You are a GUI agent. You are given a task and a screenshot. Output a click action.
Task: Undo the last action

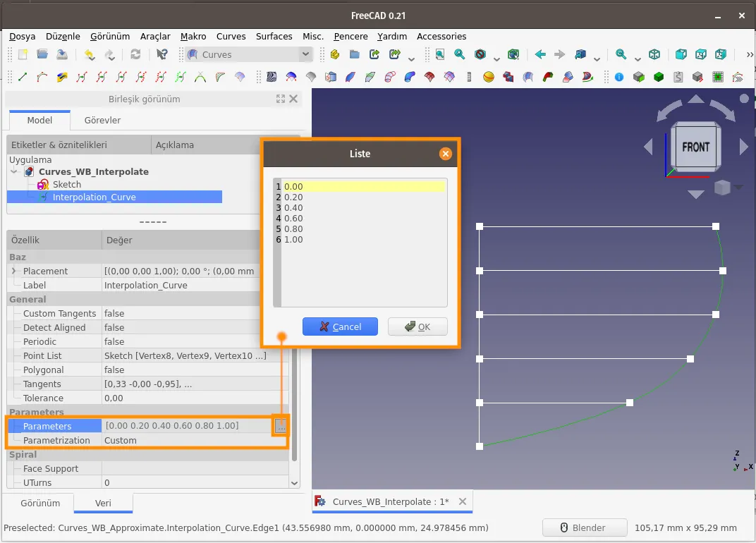[90, 54]
